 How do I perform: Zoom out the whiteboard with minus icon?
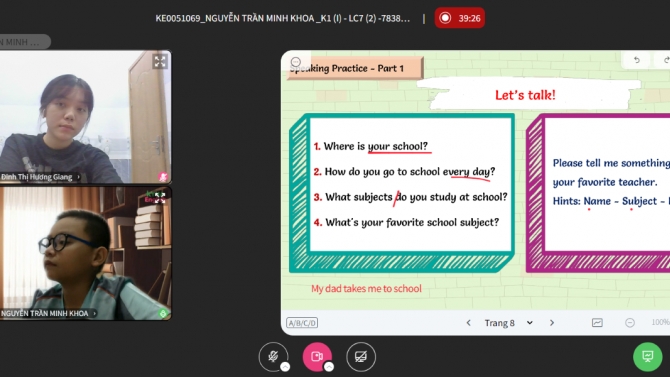point(630,323)
